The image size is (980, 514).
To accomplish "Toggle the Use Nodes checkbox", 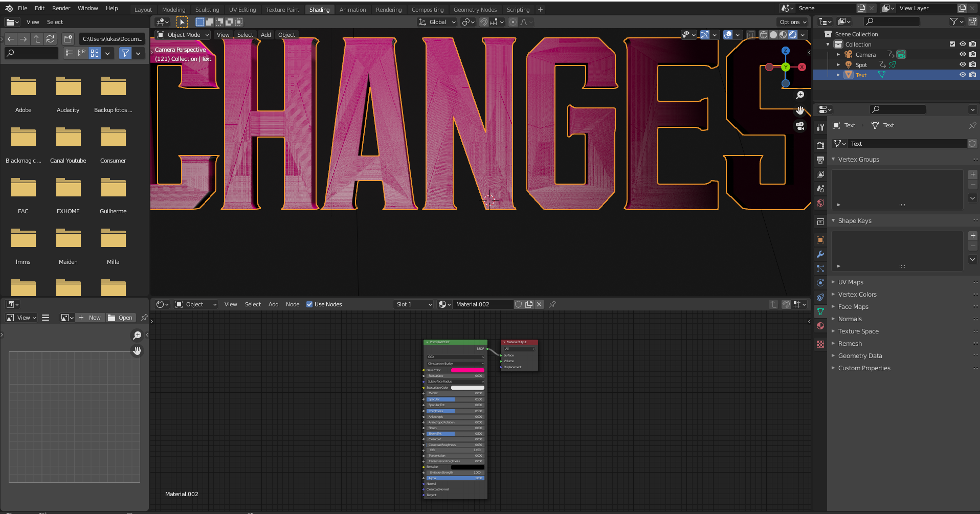I will [x=309, y=304].
